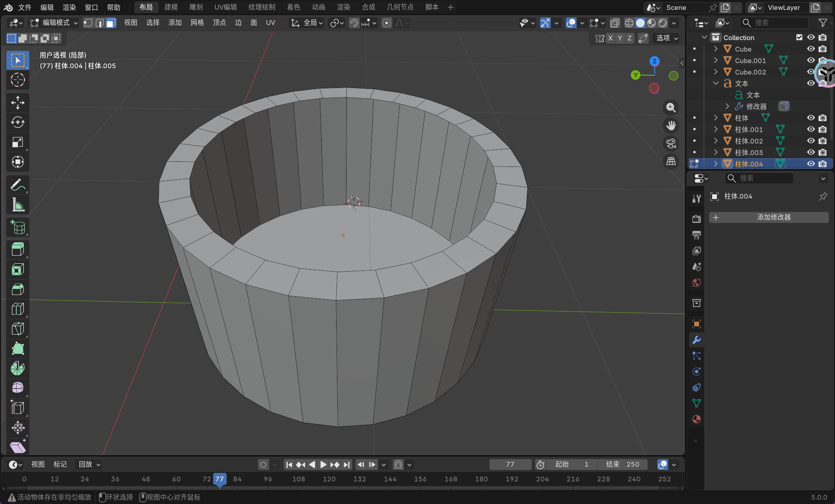The height and width of the screenshot is (504, 835).
Task: Activate the Measure tool
Action: point(17,205)
